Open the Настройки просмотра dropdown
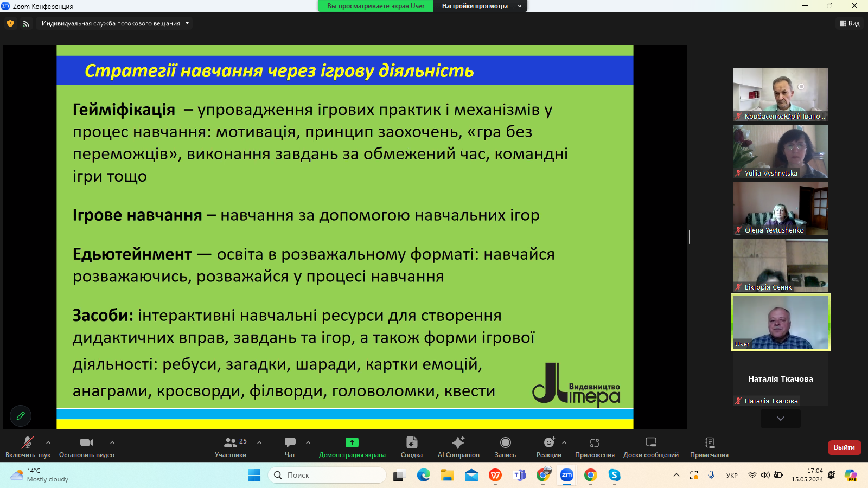 tap(480, 6)
